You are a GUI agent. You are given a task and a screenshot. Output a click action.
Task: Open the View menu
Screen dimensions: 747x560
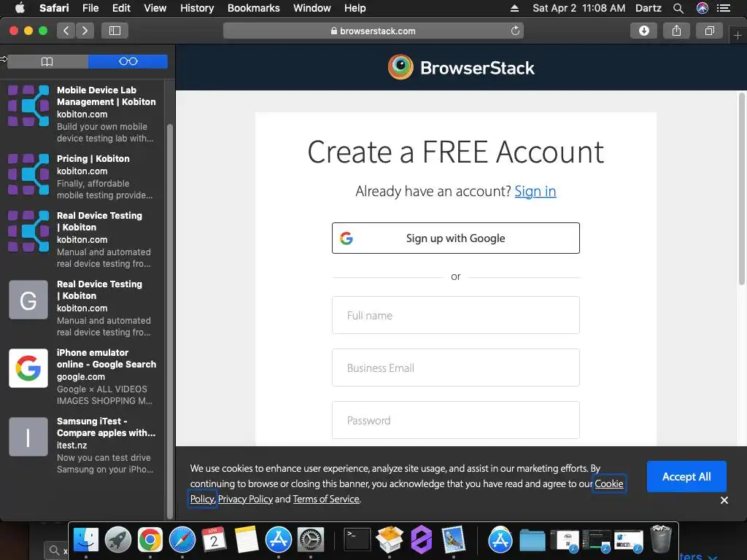pos(155,8)
